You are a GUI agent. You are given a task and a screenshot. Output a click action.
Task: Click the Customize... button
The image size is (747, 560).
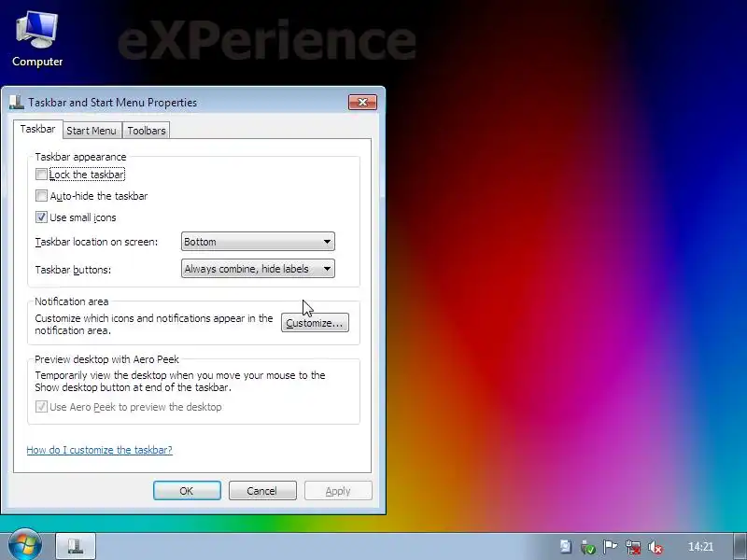click(x=315, y=323)
